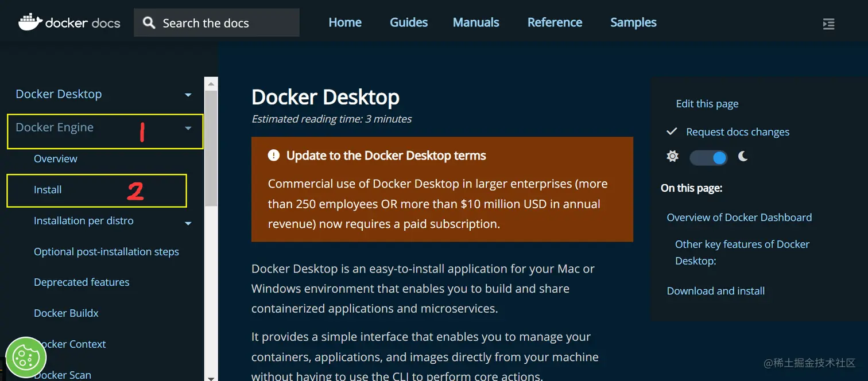
Task: Open the Install page in sidebar
Action: coord(48,190)
